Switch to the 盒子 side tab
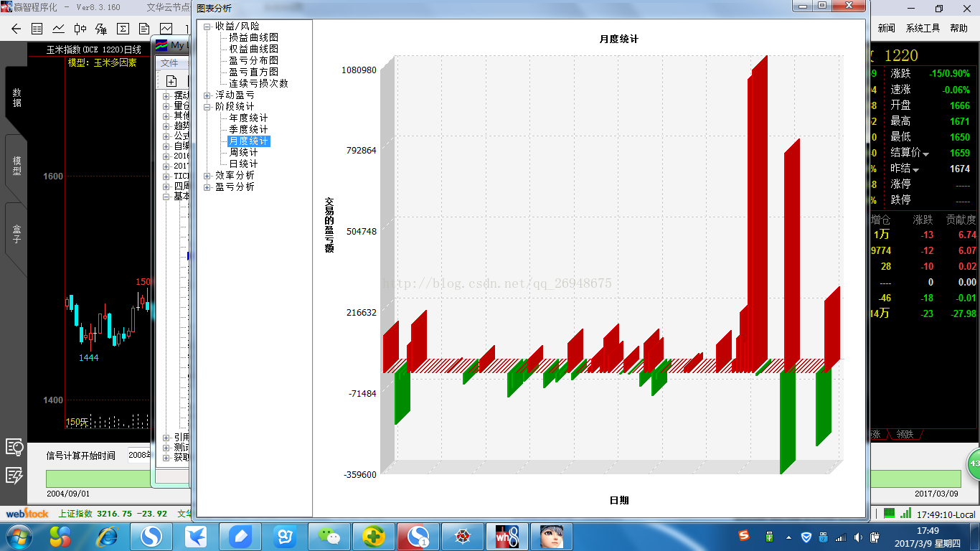Image resolution: width=980 pixels, height=551 pixels. point(17,235)
